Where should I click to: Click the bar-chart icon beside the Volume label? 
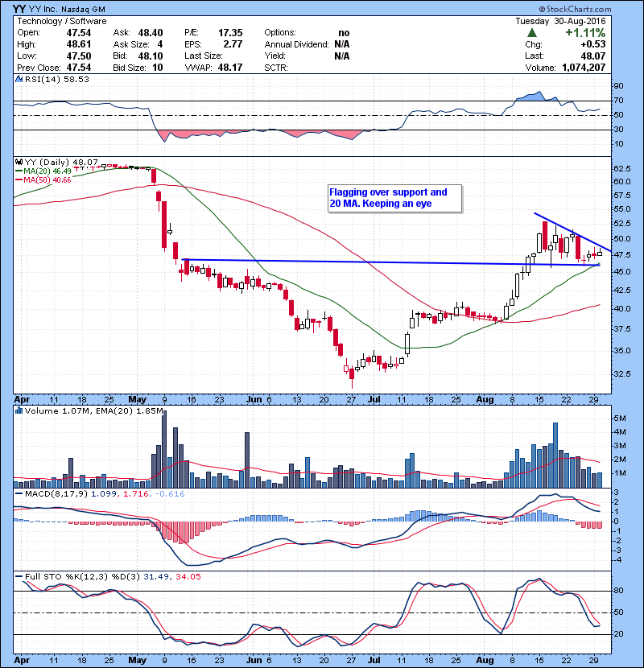[19, 410]
